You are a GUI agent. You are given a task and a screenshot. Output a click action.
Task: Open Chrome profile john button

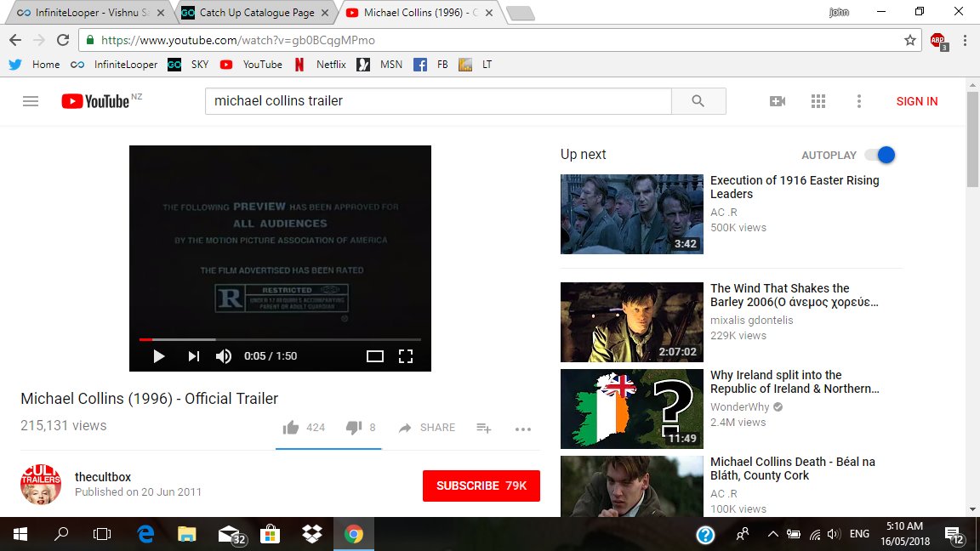(839, 12)
